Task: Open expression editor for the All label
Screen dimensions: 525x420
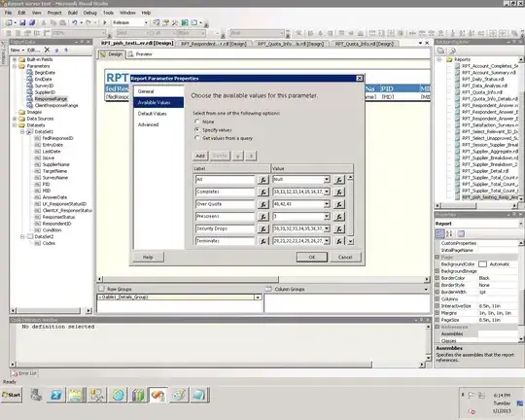Action: [x=263, y=180]
